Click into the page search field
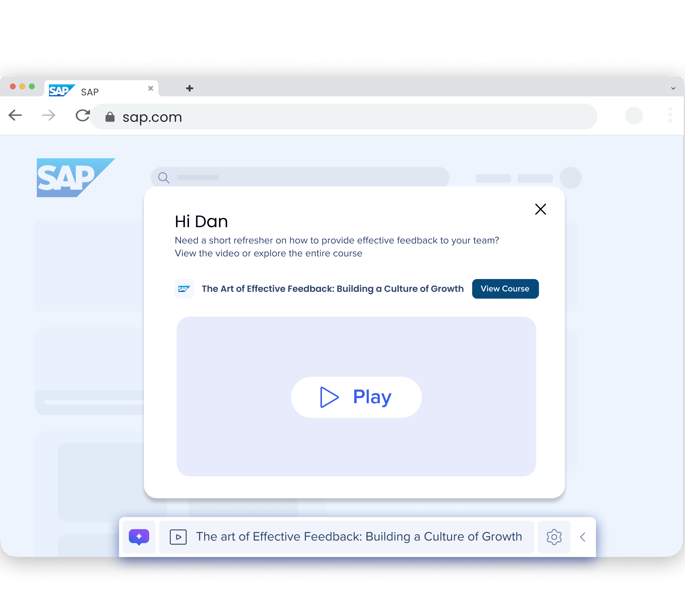 (x=304, y=177)
